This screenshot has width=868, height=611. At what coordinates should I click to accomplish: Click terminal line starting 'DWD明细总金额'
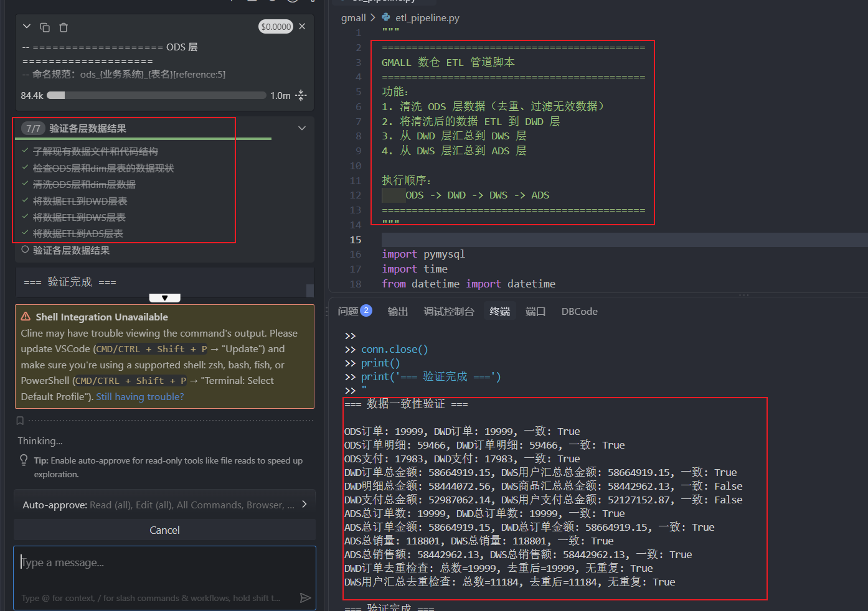click(x=543, y=487)
